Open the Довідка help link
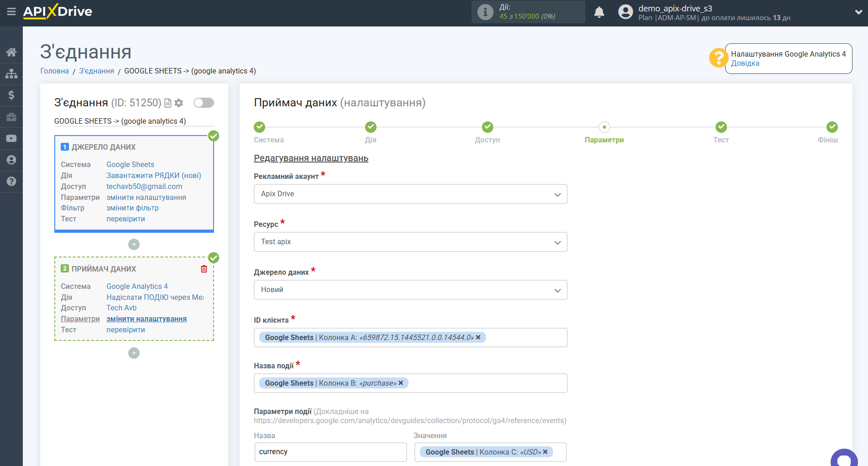 click(745, 63)
